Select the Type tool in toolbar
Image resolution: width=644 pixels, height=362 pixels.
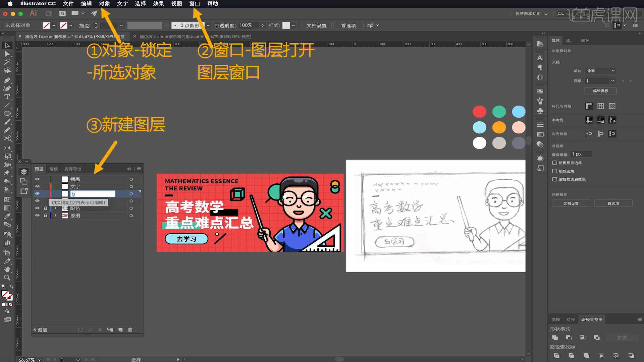click(7, 96)
